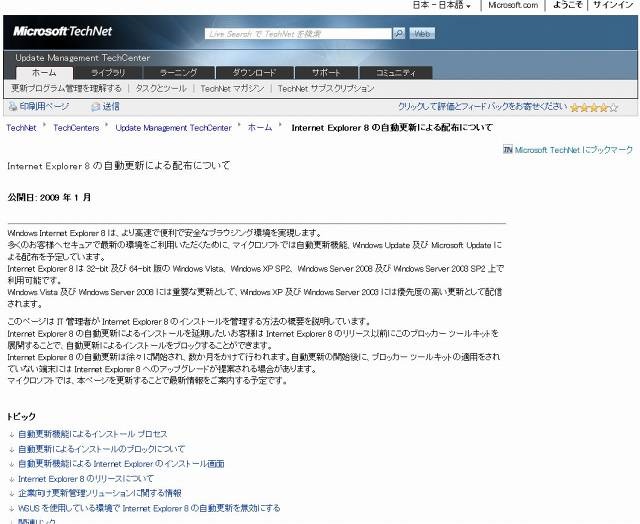Open the タスクとツール submenu link
Screen dimensions: 640x524
pyautogui.click(x=161, y=88)
